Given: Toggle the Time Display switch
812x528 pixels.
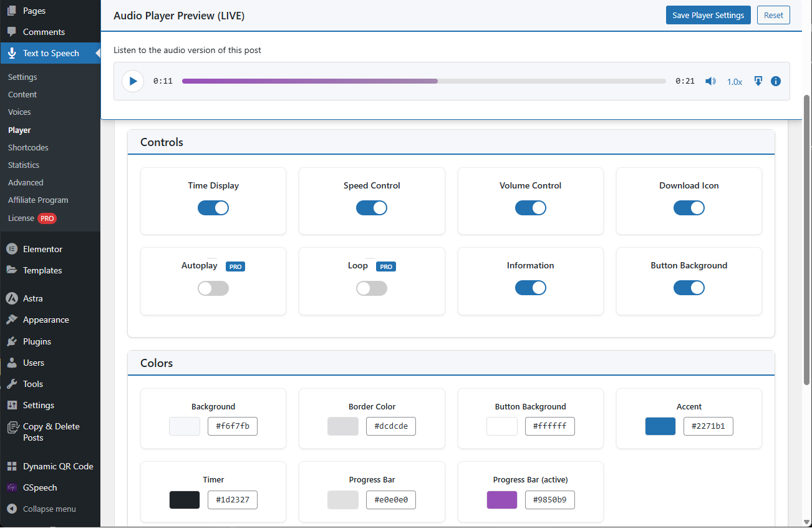Looking at the screenshot, I should pos(213,208).
